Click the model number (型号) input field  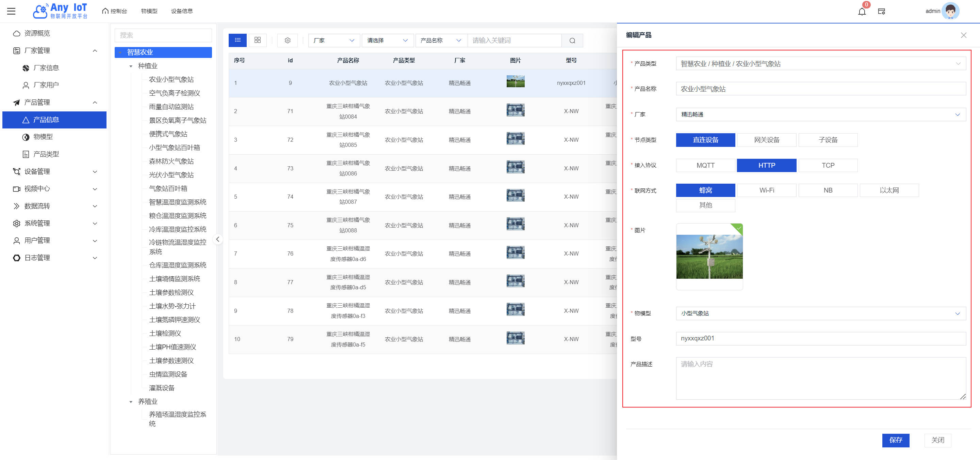coord(821,338)
